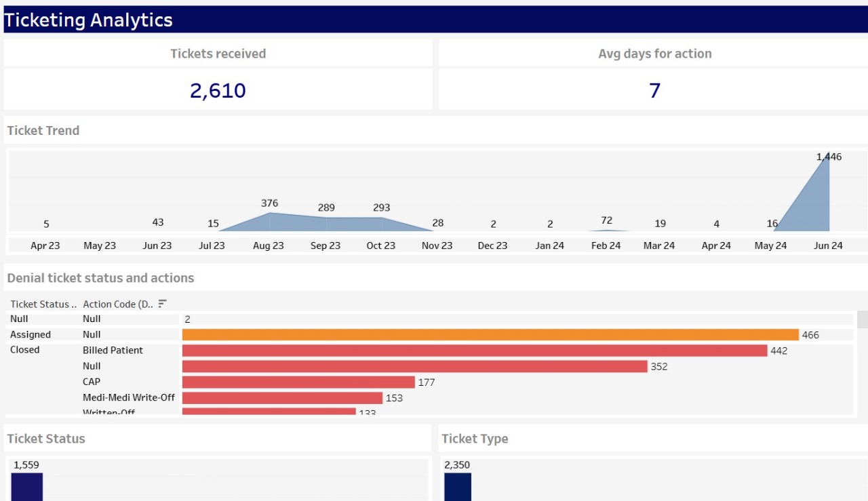Select the Closed Null bar with 352
Screen dimensions: 868x501
(415, 366)
